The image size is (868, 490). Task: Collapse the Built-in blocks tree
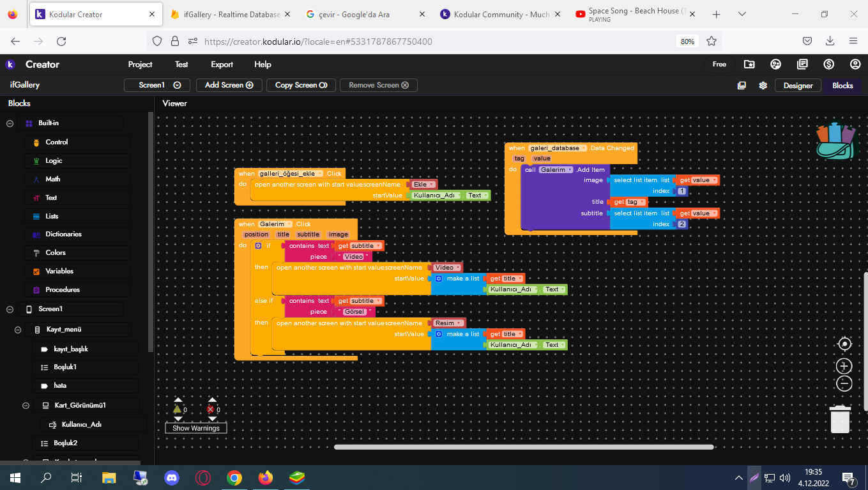[x=10, y=123]
